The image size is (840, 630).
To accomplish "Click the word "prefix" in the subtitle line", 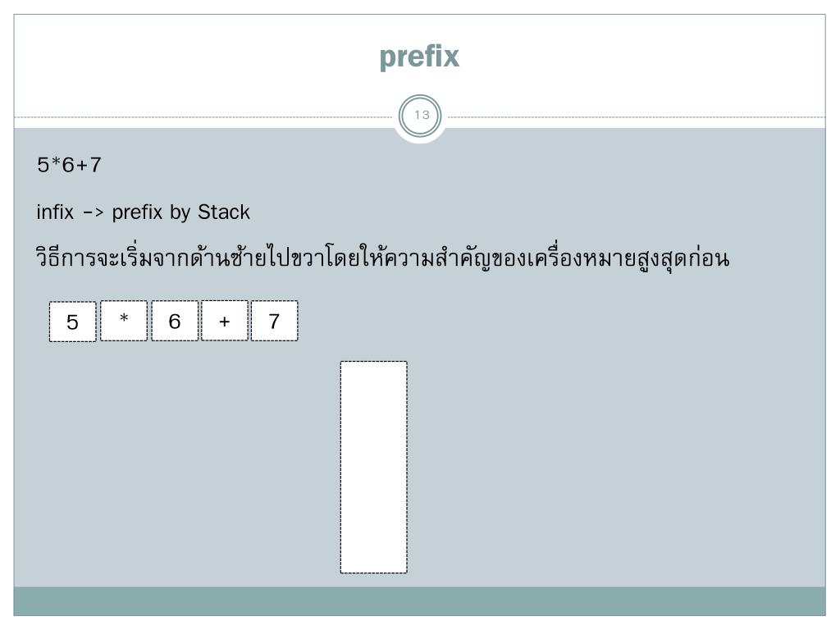I will click(137, 212).
